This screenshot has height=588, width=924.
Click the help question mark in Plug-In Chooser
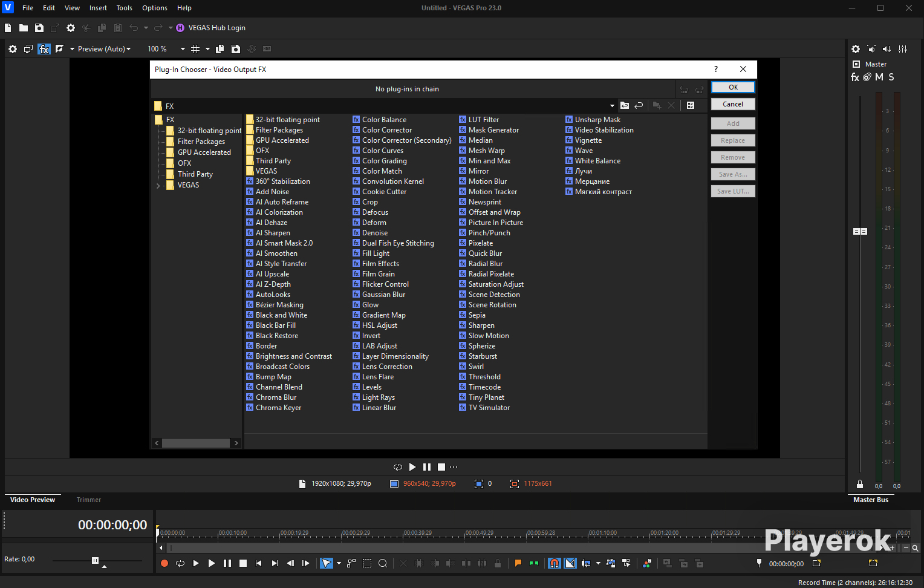click(x=716, y=69)
